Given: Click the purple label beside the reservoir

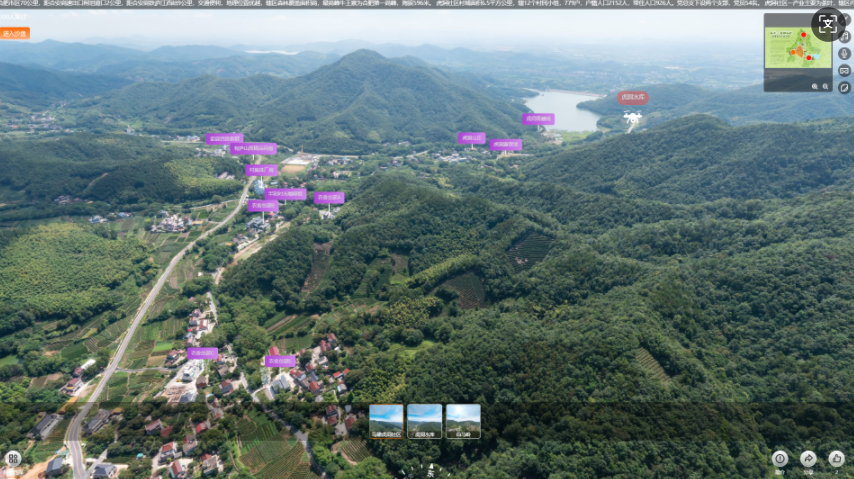Looking at the screenshot, I should (x=538, y=119).
